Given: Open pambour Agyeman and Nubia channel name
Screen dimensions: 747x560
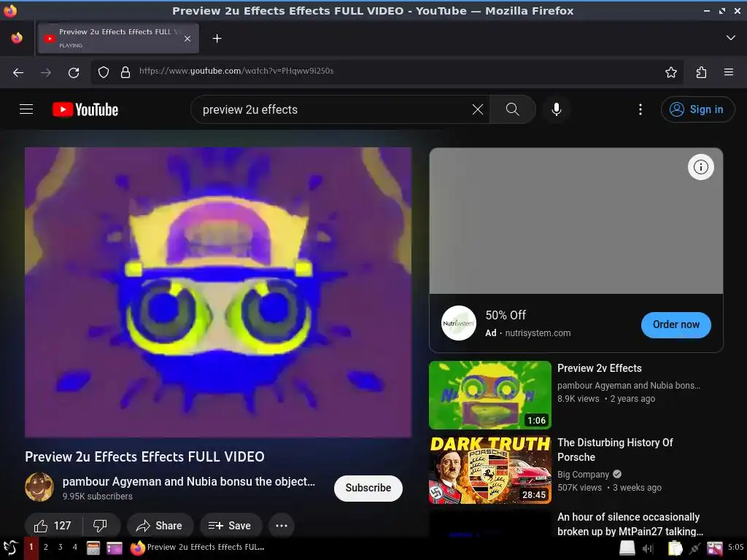Looking at the screenshot, I should [189, 481].
